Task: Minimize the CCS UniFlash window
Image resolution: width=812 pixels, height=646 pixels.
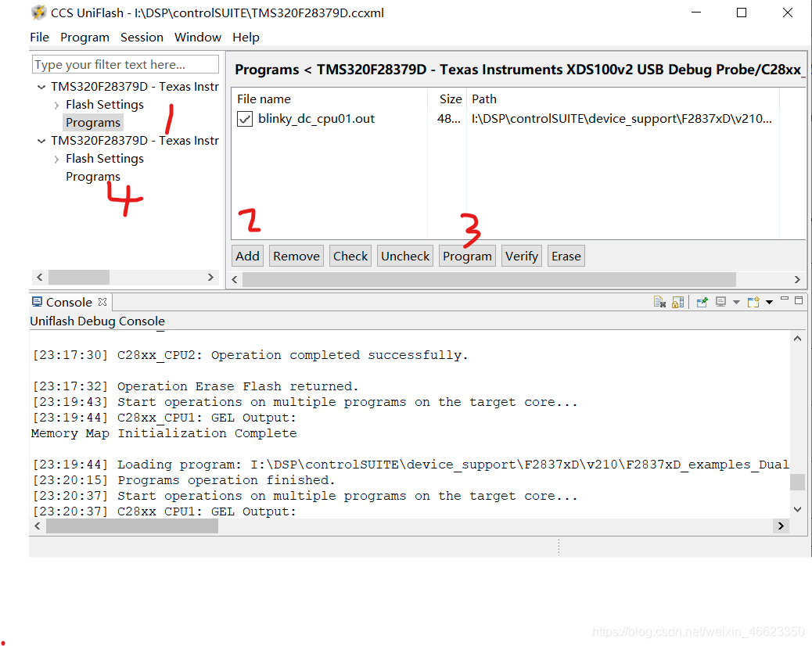Action: pos(696,13)
